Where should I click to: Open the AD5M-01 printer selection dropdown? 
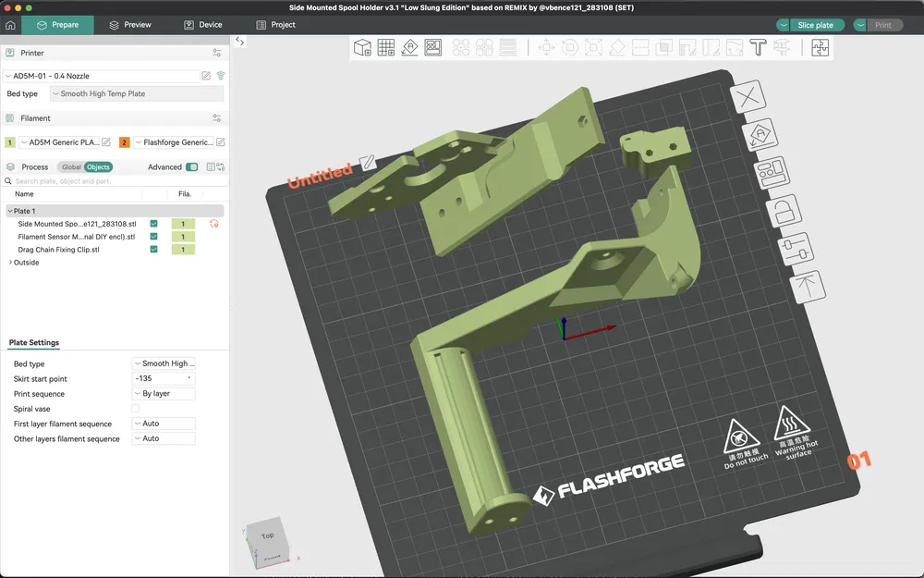[100, 76]
